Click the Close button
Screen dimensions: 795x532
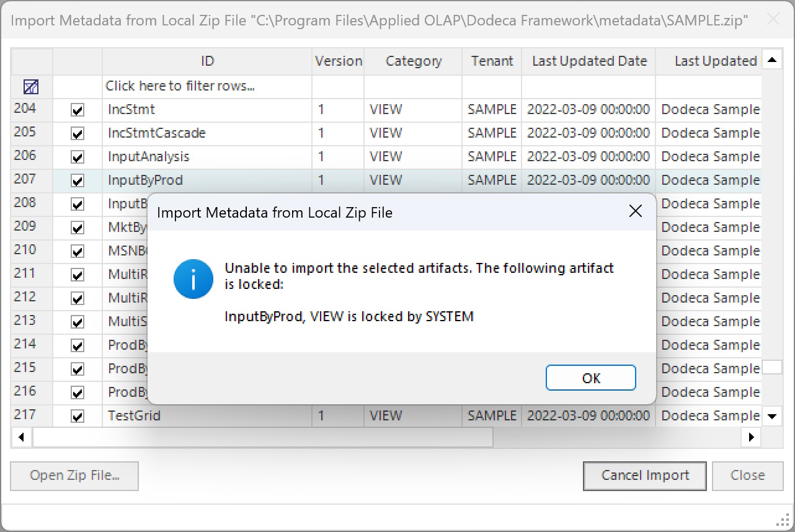(x=747, y=476)
